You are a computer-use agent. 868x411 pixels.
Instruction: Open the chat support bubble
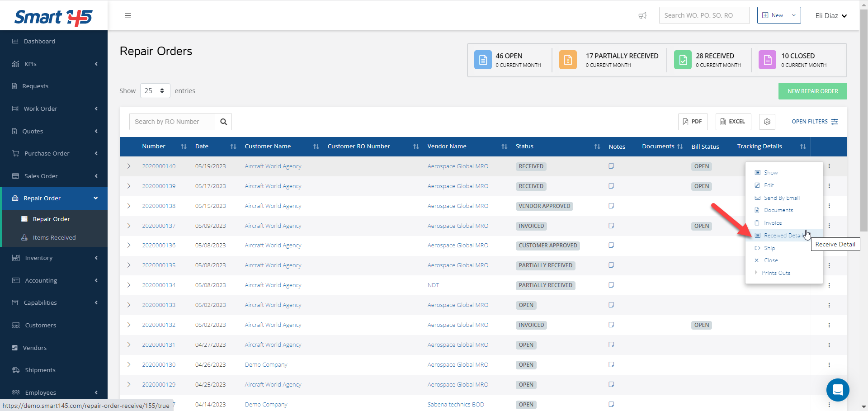point(837,389)
